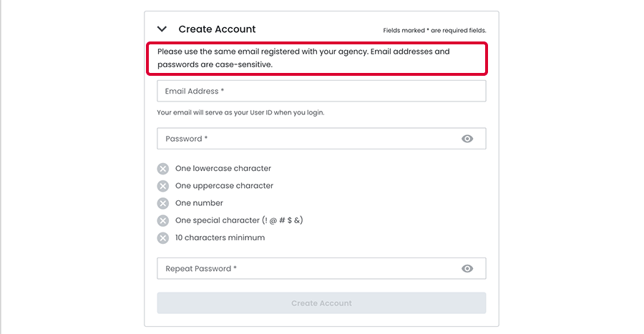Screen dimensions: 644x334
Task: Click the highlighted agency email notice text
Action: (303, 58)
